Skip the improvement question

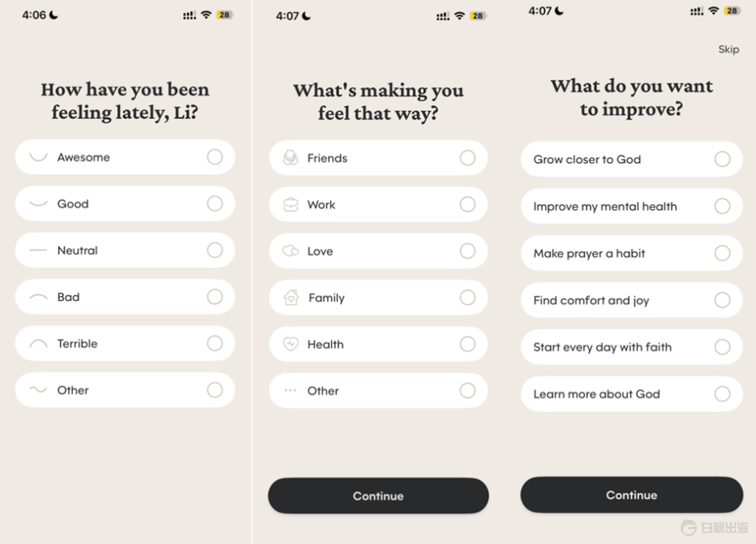point(729,49)
